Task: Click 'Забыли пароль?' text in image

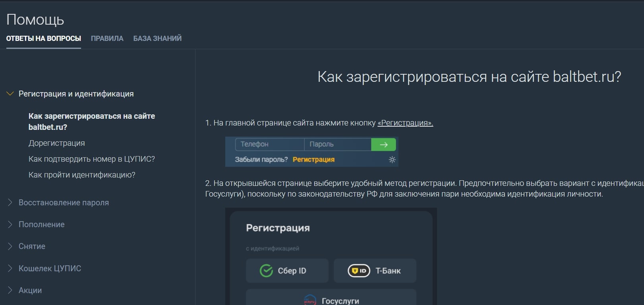Action: pos(261,160)
